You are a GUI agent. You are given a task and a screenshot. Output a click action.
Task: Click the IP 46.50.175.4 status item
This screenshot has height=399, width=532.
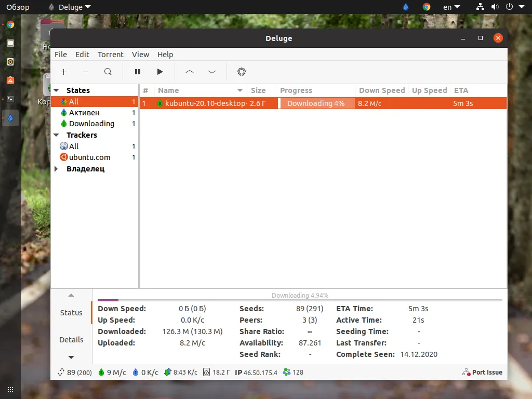click(x=256, y=372)
